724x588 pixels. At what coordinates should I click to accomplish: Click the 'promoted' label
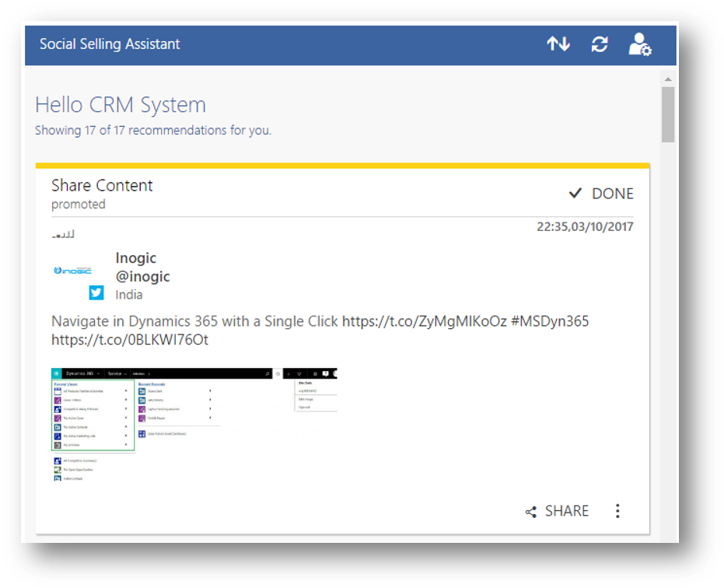tap(78, 204)
